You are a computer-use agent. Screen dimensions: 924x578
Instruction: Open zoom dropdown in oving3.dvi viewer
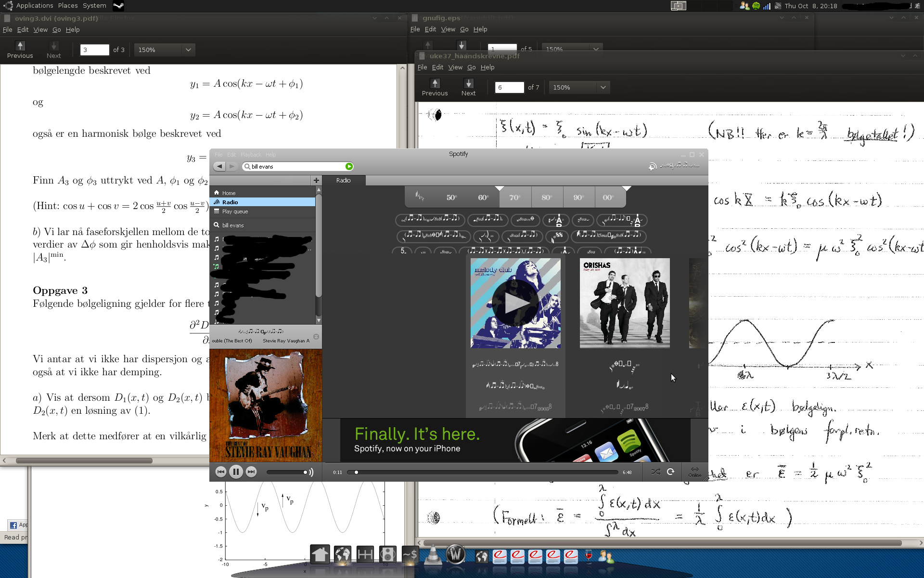click(164, 50)
